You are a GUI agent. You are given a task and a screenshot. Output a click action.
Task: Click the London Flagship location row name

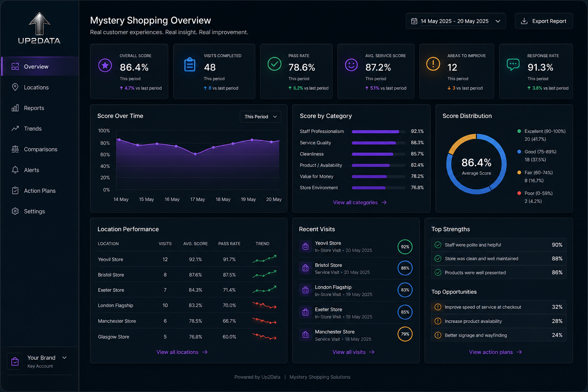tap(116, 305)
